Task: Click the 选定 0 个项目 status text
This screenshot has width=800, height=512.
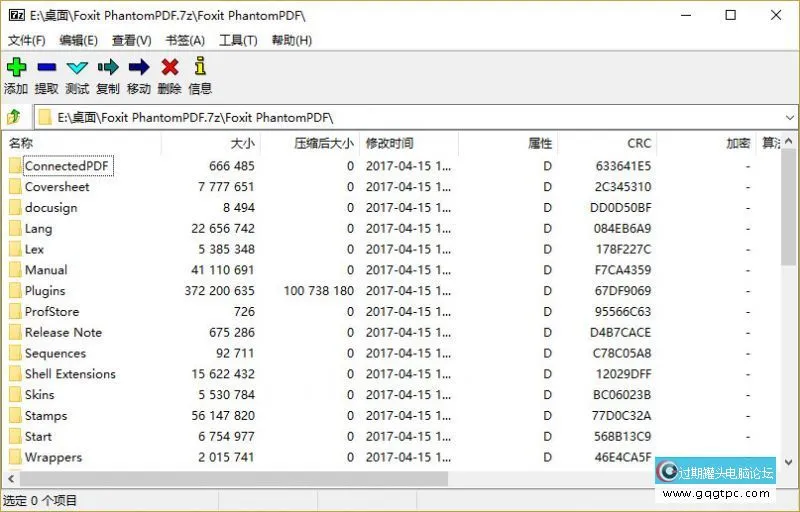Action: tap(40, 501)
